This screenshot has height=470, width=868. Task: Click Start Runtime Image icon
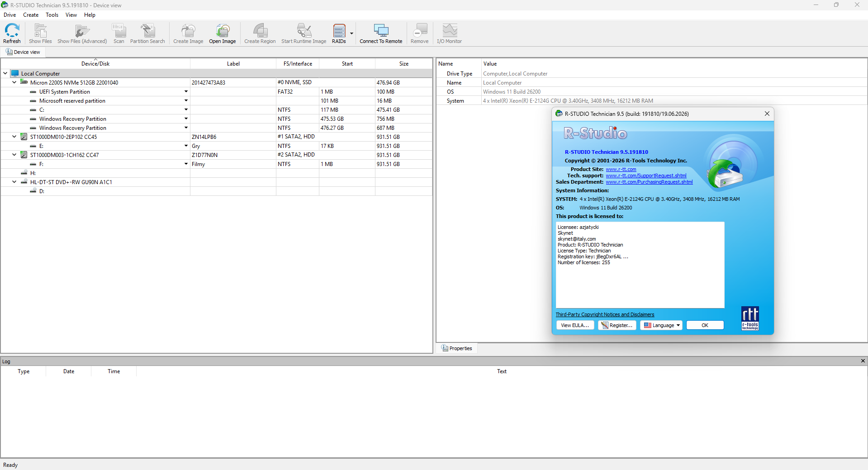point(304,33)
